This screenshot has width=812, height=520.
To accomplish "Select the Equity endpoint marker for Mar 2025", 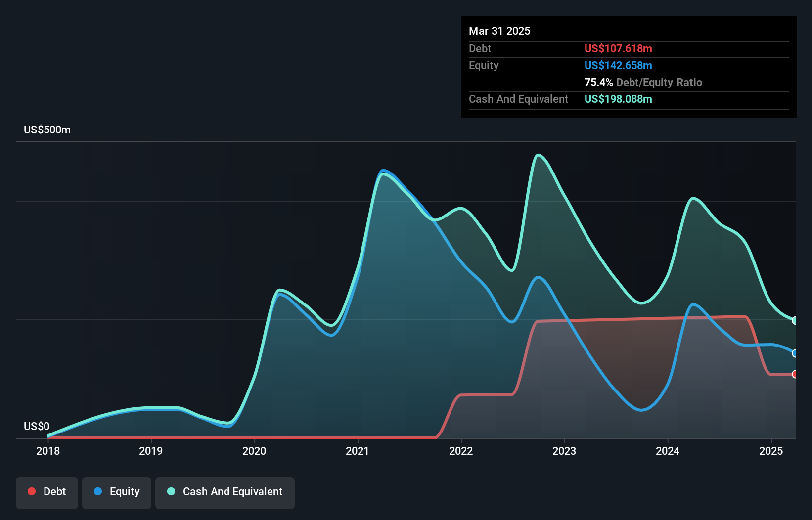I will tap(795, 353).
